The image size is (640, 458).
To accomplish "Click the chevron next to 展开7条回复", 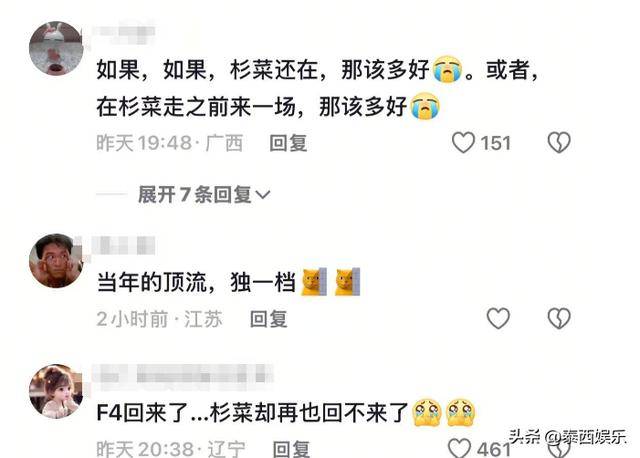I will click(262, 195).
